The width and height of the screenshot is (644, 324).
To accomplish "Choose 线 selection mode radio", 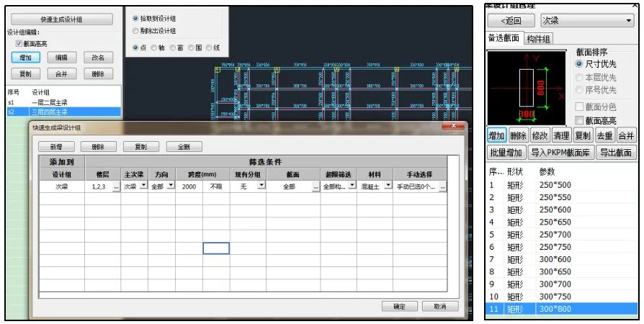I will tap(209, 48).
